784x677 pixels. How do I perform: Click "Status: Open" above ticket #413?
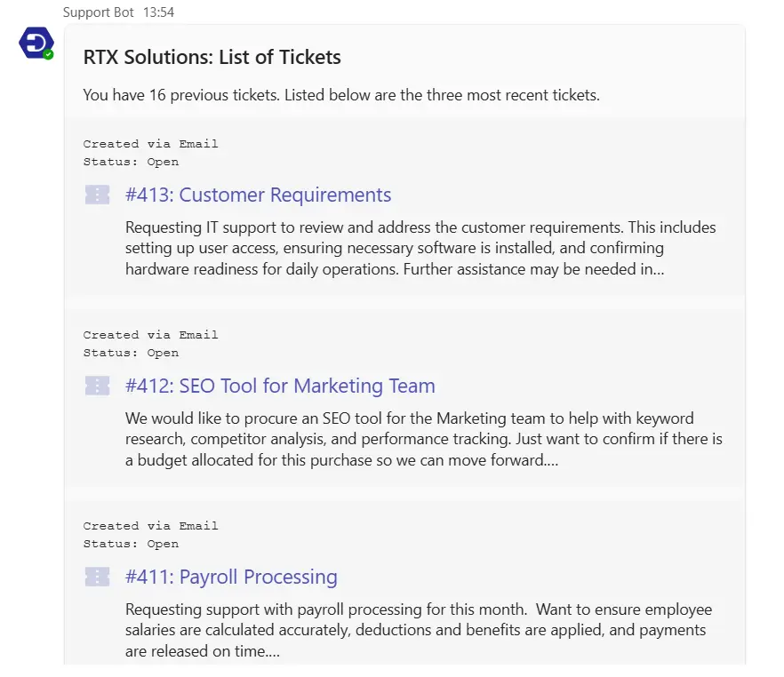pos(131,162)
